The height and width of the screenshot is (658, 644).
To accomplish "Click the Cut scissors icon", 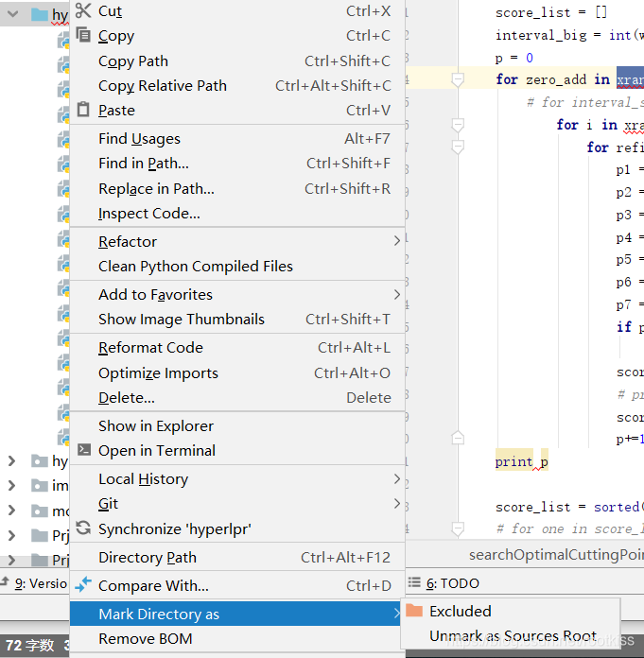I will point(83,10).
